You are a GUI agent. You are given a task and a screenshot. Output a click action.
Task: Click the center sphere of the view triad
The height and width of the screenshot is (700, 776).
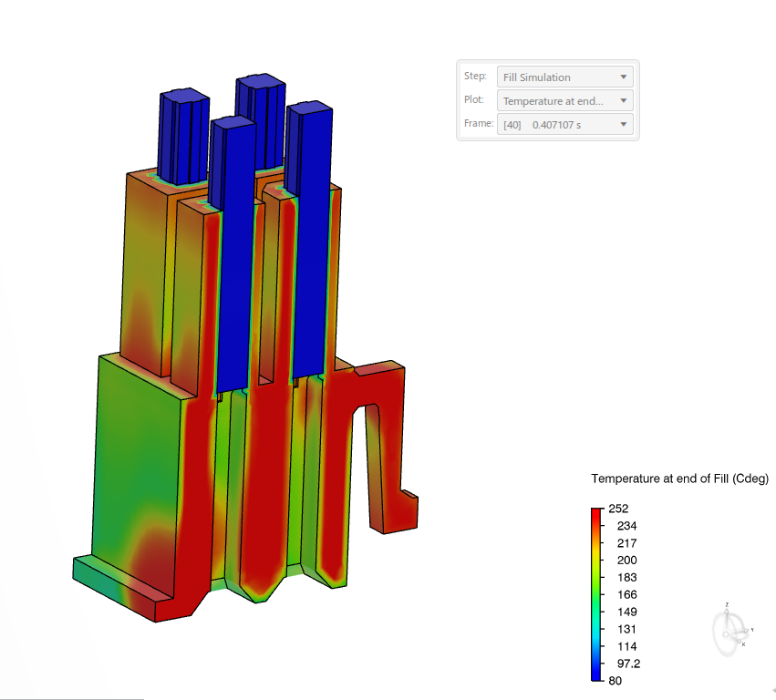pyautogui.click(x=728, y=633)
